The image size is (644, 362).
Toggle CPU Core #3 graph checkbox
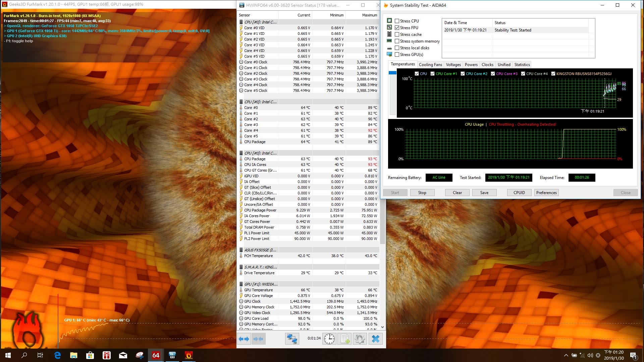493,74
